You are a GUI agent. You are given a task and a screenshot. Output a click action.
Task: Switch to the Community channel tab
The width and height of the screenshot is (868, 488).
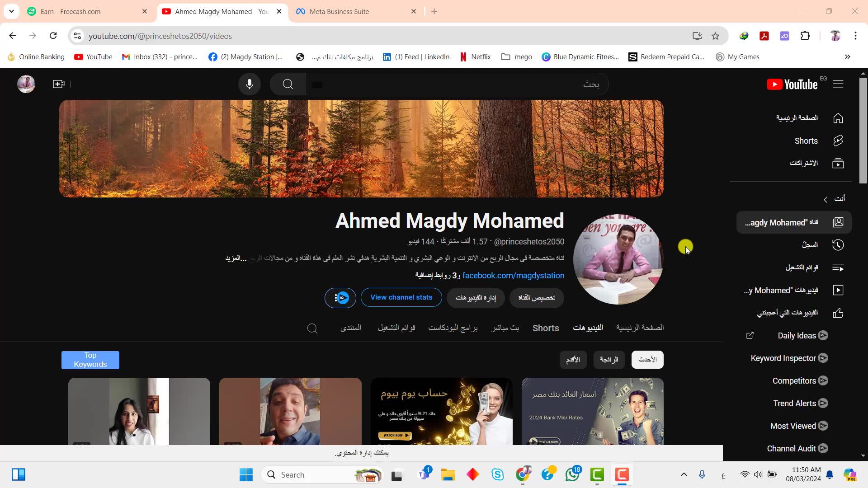click(351, 328)
